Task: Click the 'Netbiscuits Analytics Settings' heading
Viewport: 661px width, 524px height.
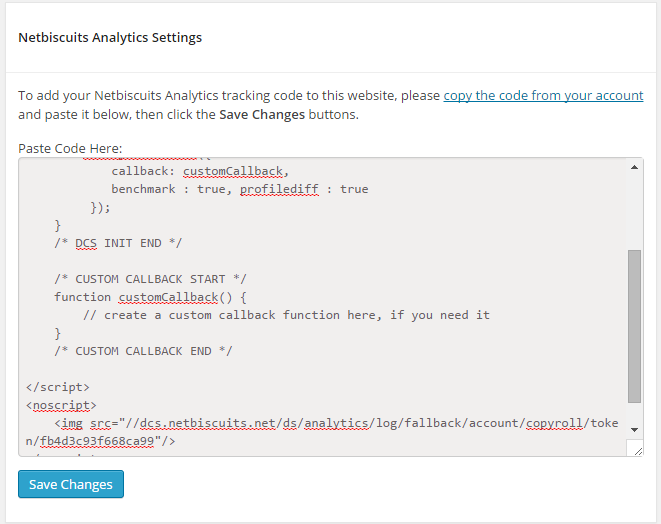Action: coord(110,38)
